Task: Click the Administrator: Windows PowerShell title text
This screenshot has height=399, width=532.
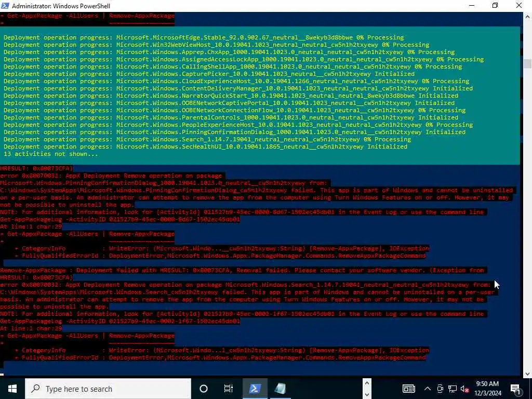Action: click(x=61, y=6)
